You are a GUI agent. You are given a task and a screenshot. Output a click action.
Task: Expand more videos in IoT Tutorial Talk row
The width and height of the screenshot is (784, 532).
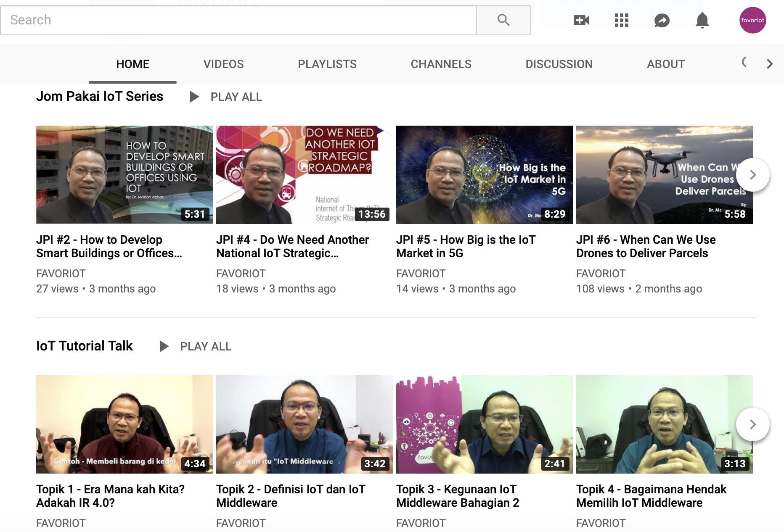tap(752, 424)
